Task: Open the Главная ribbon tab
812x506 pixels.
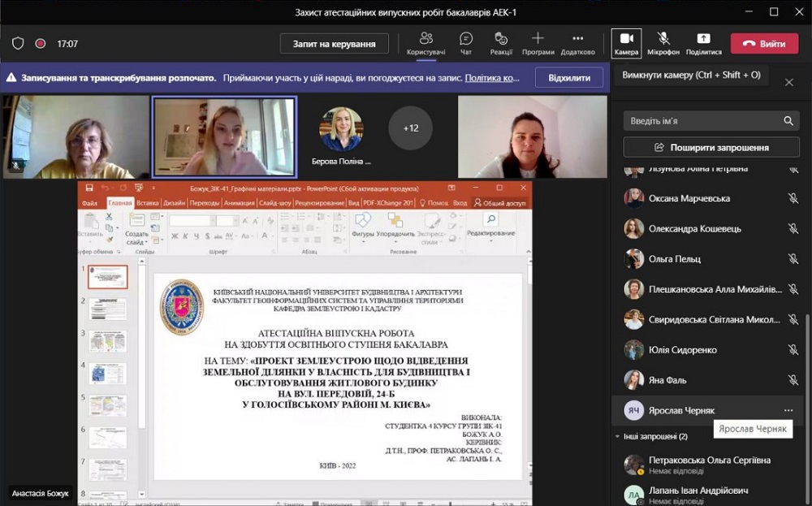Action: [x=120, y=203]
